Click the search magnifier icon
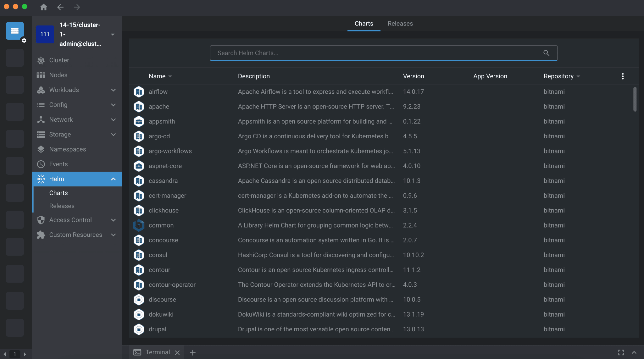Screen dimensions: 644x359 (547, 53)
